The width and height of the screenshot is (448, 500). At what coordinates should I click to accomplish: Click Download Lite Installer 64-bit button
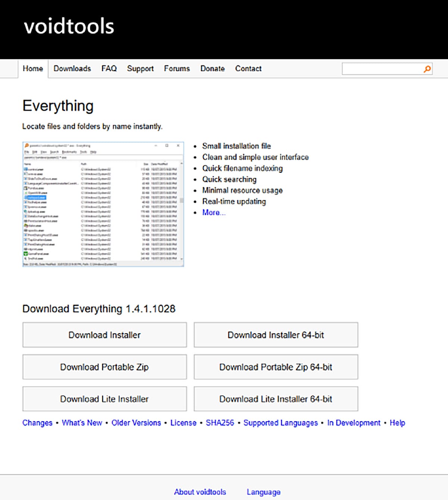click(x=276, y=399)
